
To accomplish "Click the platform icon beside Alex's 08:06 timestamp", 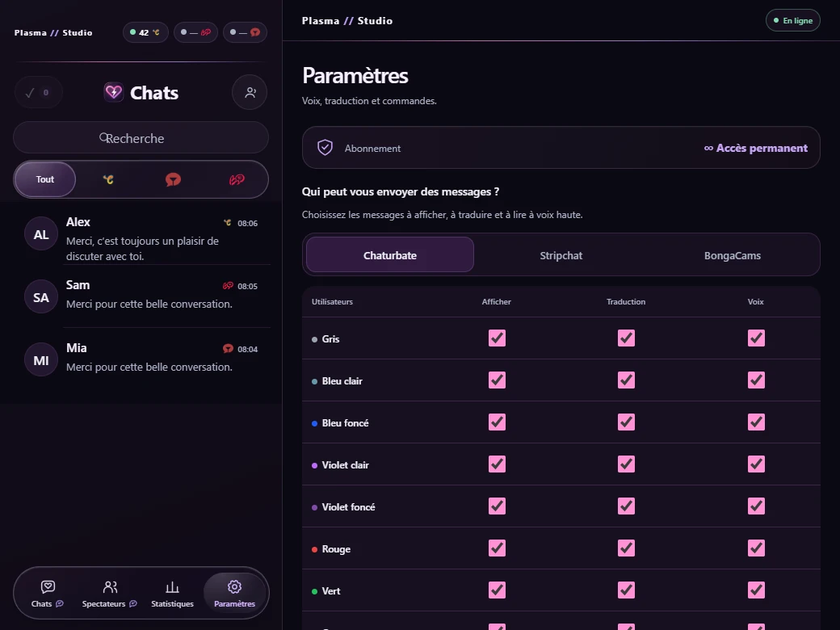I will pyautogui.click(x=228, y=223).
